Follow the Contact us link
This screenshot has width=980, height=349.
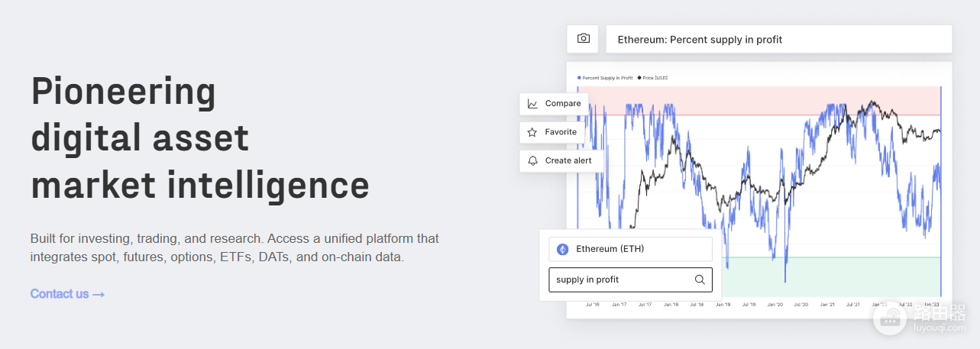[67, 294]
